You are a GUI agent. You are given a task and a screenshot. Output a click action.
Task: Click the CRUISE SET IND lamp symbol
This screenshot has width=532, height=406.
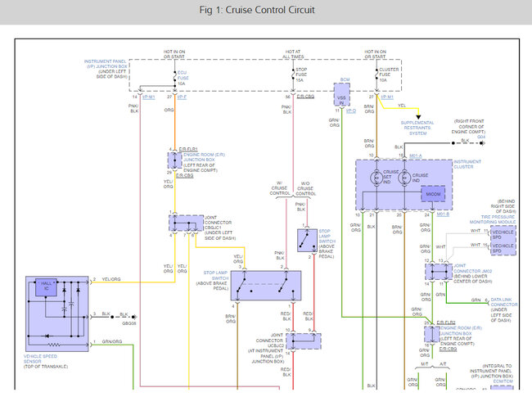point(376,178)
